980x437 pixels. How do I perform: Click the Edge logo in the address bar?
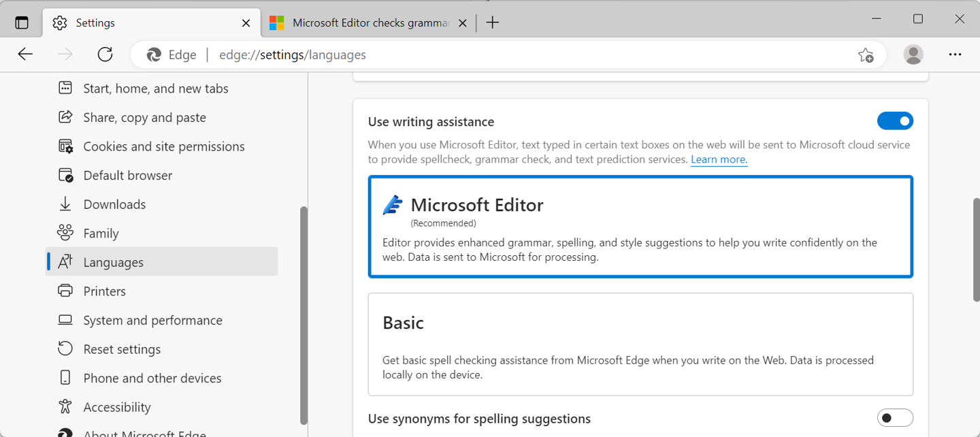153,54
